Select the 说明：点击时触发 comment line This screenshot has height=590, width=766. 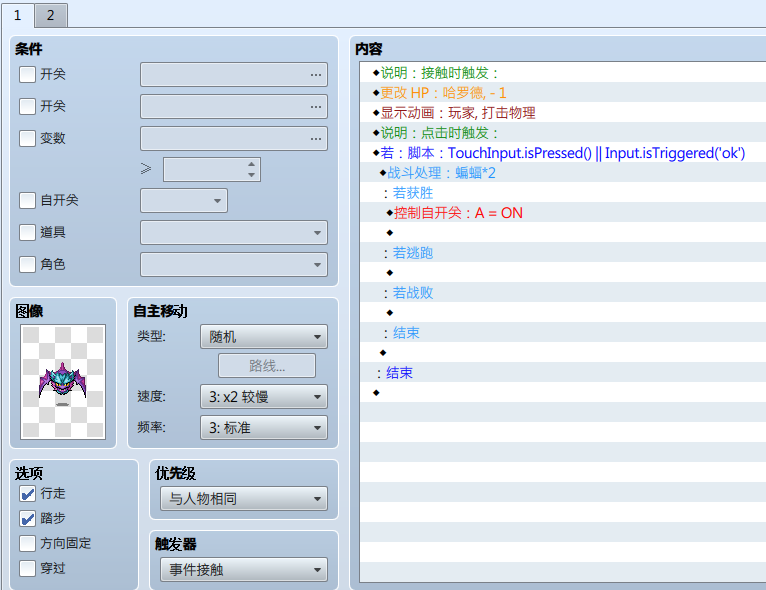(563, 133)
